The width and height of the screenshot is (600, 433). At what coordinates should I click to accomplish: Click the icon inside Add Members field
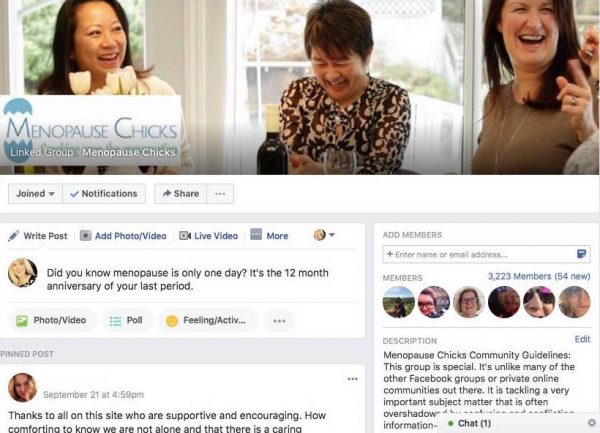(x=581, y=254)
